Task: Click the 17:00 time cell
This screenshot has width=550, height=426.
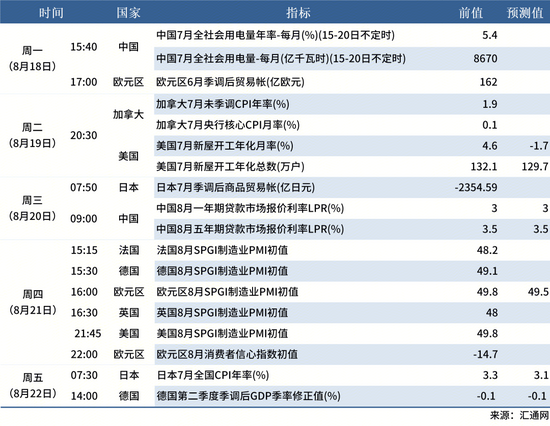Action: pyautogui.click(x=83, y=82)
